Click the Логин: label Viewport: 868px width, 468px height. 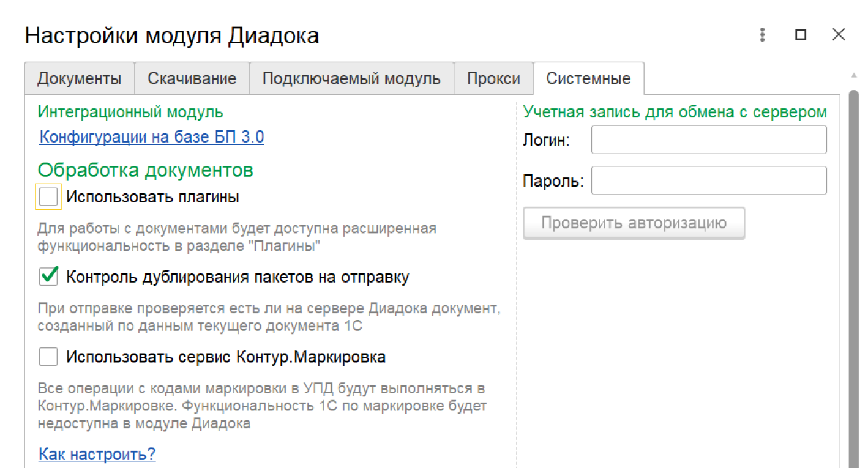tap(547, 140)
